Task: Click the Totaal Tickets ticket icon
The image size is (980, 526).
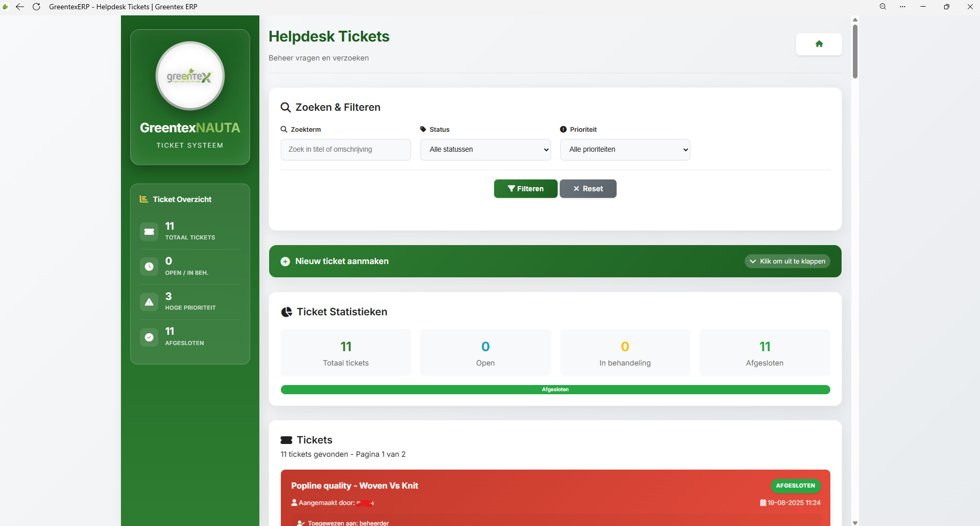Action: click(x=149, y=232)
